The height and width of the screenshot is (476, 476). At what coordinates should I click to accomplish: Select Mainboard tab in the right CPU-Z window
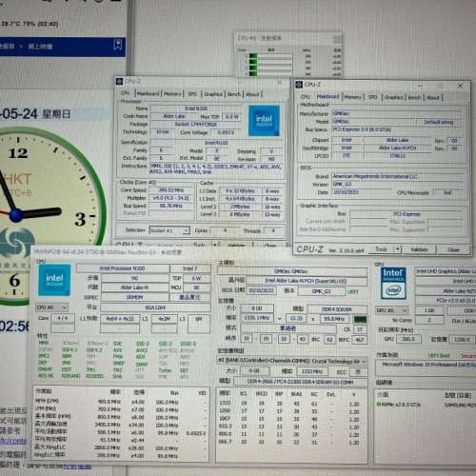[x=328, y=96]
